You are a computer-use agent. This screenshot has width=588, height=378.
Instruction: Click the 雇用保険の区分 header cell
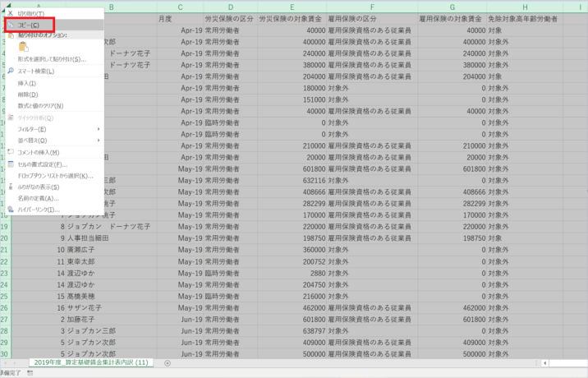pyautogui.click(x=372, y=19)
